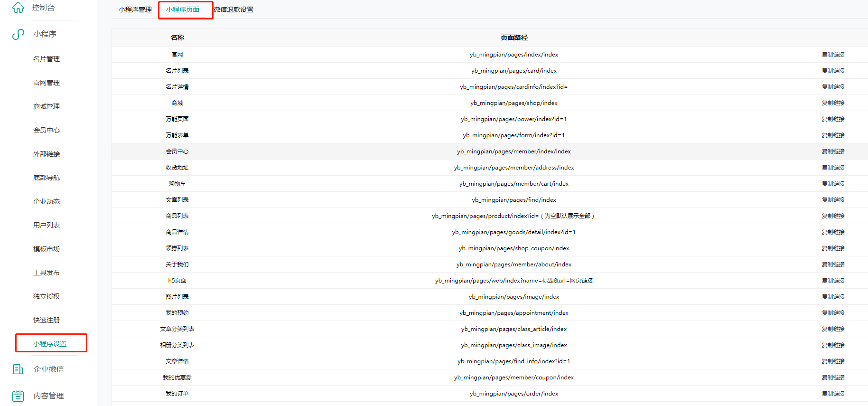868x406 pixels.
Task: Expand the 内容管理 section
Action: (48, 396)
